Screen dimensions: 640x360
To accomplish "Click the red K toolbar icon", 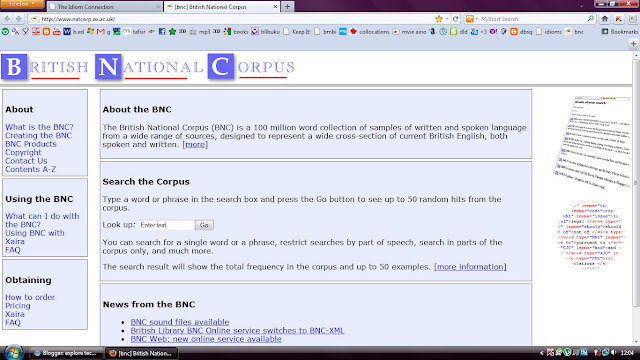I will (619, 19).
